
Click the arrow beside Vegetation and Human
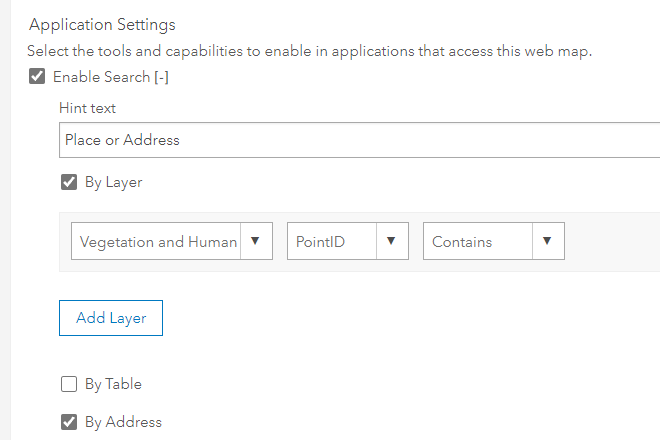click(255, 241)
